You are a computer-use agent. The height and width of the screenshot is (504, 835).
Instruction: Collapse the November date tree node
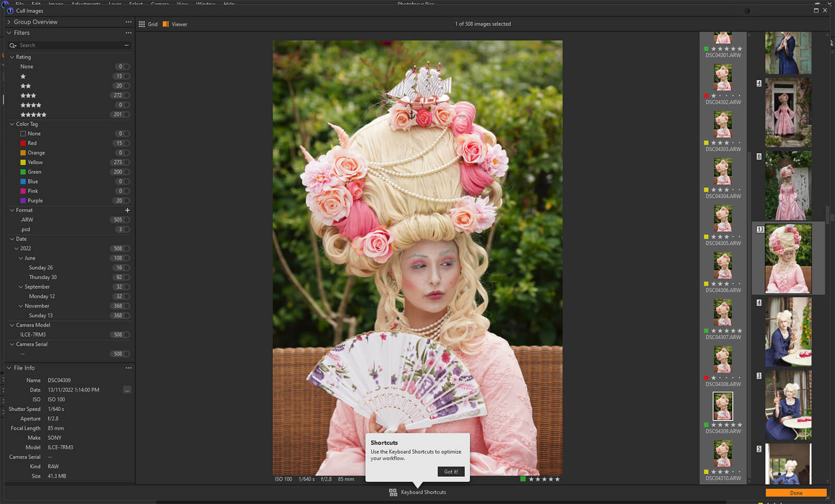(x=21, y=306)
